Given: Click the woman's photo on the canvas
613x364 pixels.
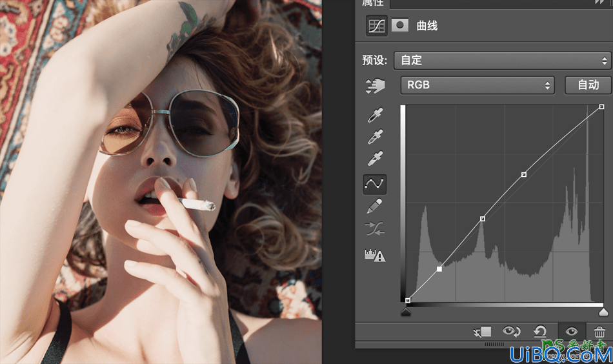Looking at the screenshot, I should point(161,182).
